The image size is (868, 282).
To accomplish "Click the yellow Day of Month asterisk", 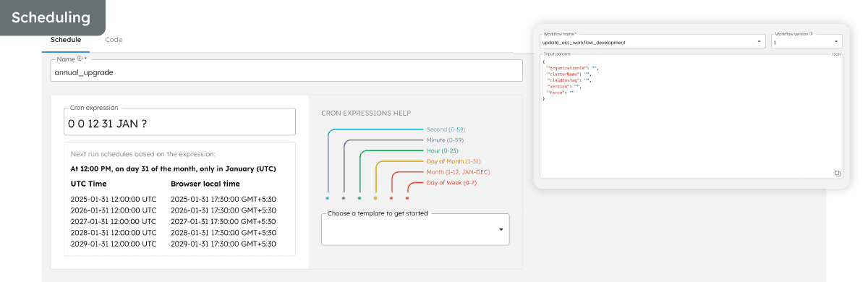I will 375,197.
